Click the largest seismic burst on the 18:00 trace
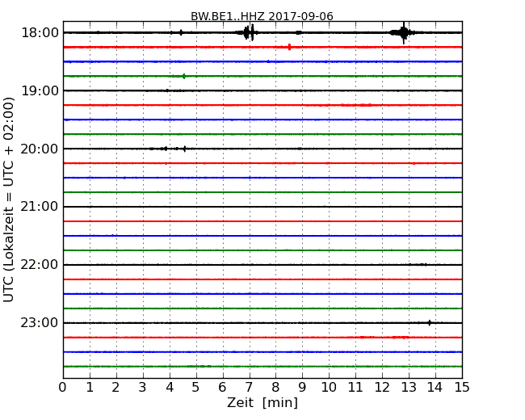Image resolution: width=525 pixels, height=420 pixels. (404, 33)
